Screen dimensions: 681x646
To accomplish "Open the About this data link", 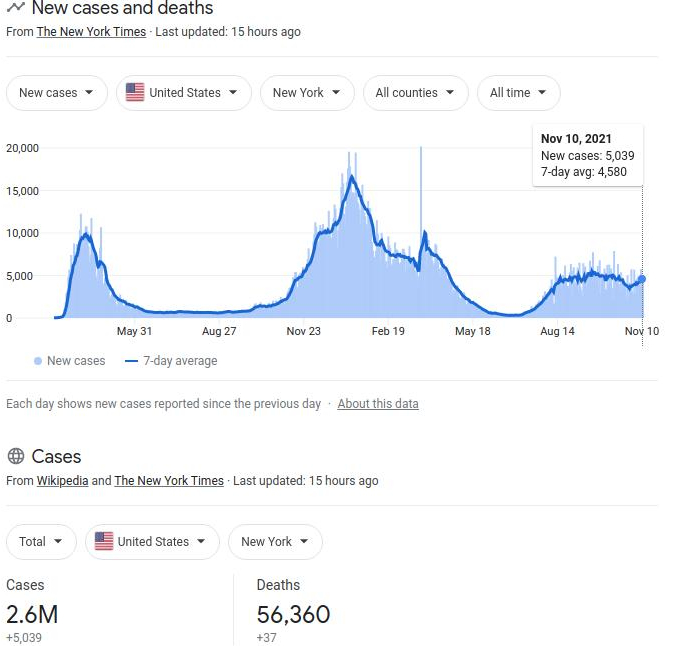I will [378, 404].
